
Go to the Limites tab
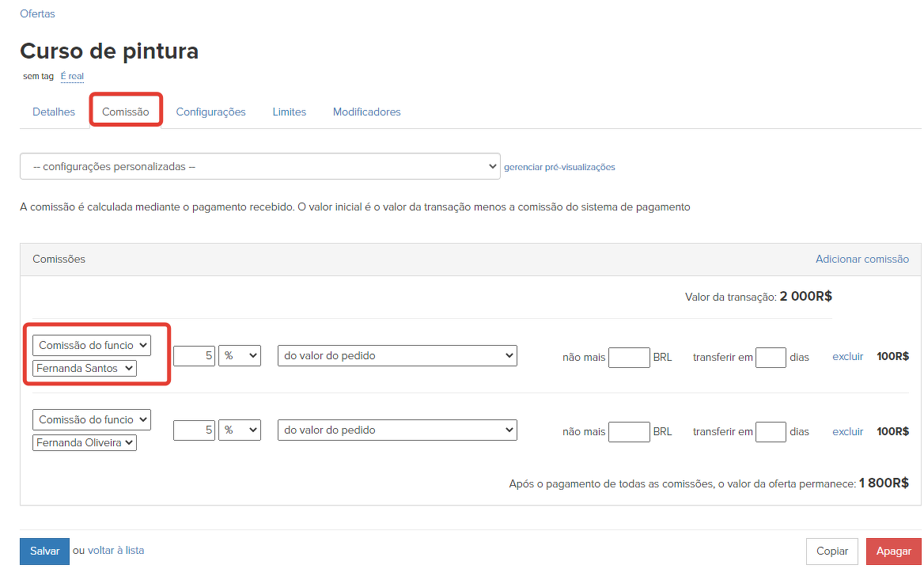coord(289,112)
